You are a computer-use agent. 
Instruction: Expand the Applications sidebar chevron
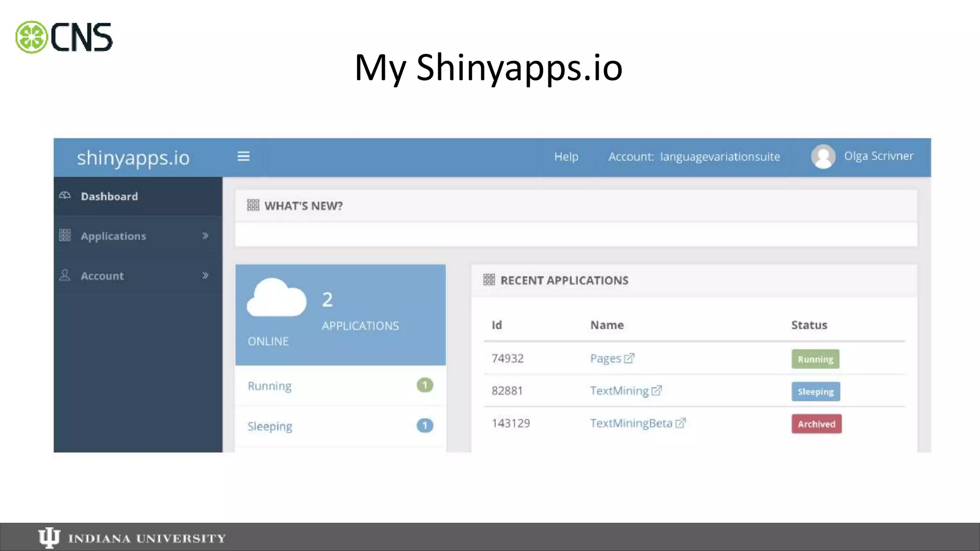pos(205,235)
